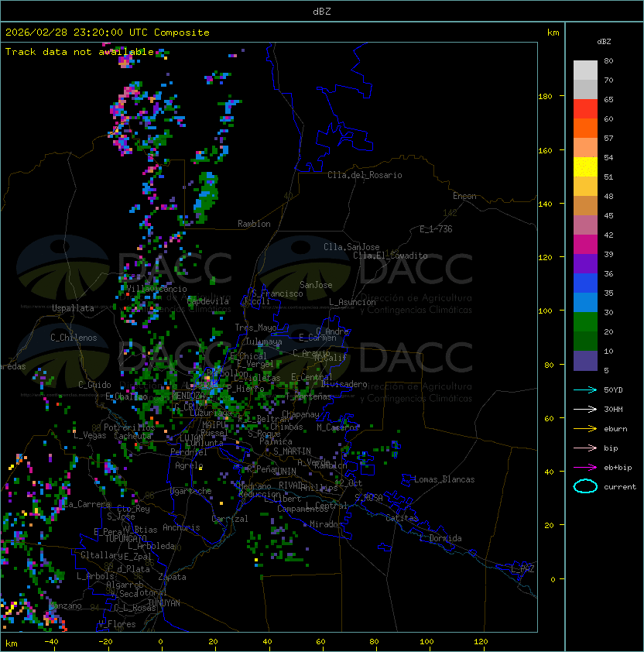
Task: Pick the magenta swatch in dBZ scale
Action: coord(585,245)
